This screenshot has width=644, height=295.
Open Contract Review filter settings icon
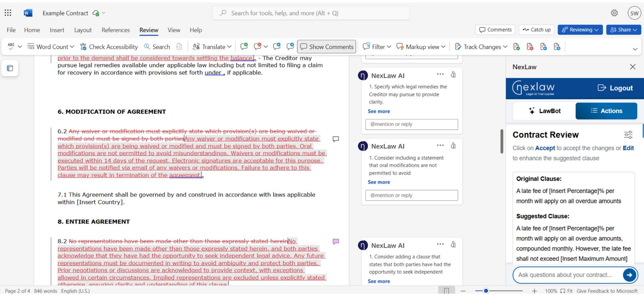coord(628,135)
